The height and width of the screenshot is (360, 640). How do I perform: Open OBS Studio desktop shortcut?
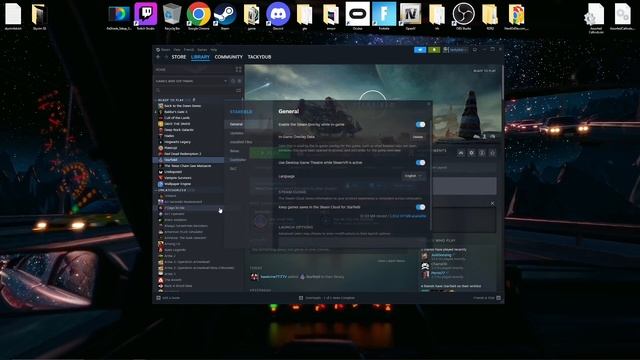click(x=463, y=16)
